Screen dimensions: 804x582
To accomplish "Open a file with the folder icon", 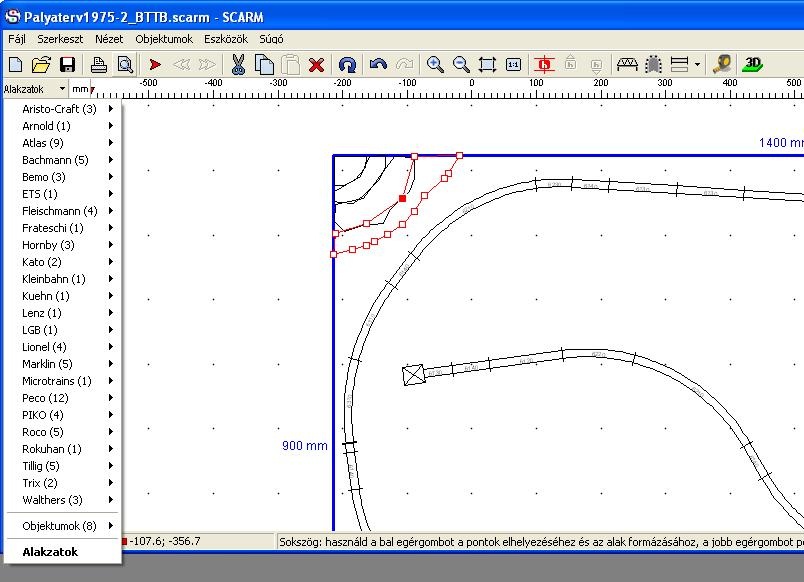I will coord(41,65).
